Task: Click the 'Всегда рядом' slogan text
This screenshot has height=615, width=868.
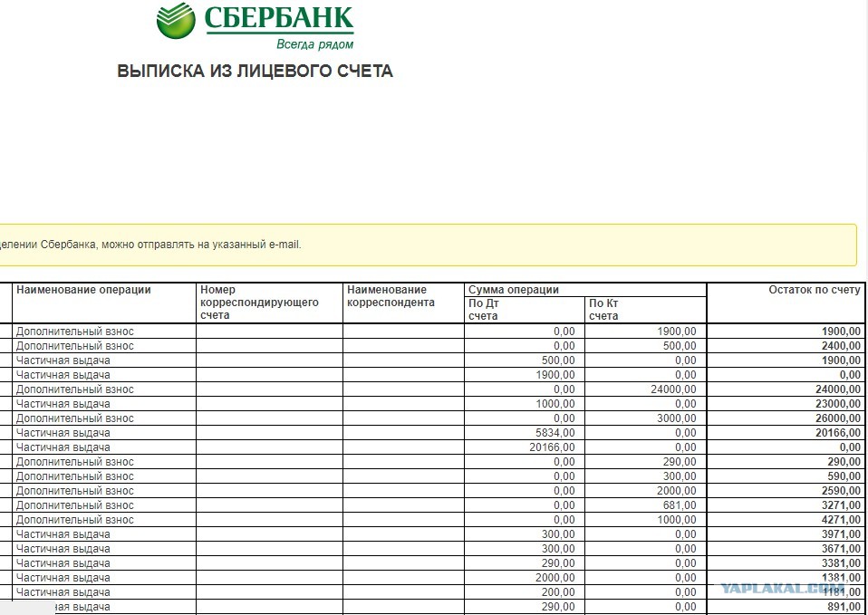Action: tap(314, 43)
